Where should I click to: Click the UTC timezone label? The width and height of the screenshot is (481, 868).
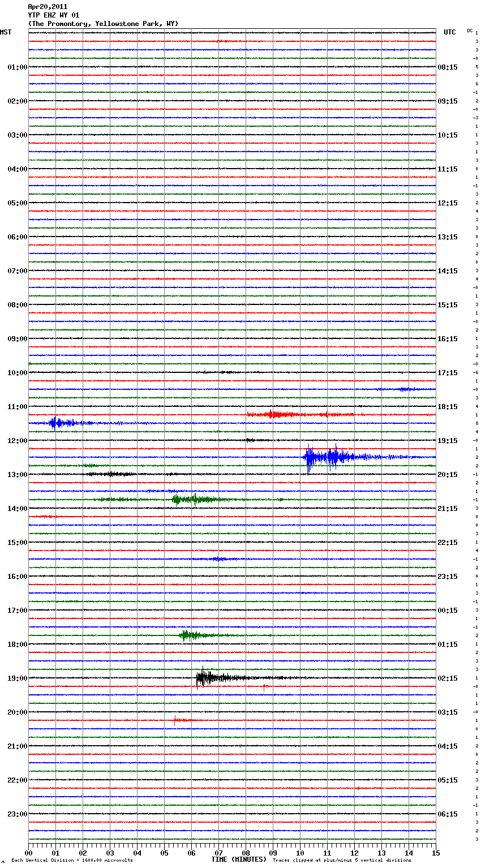(450, 32)
